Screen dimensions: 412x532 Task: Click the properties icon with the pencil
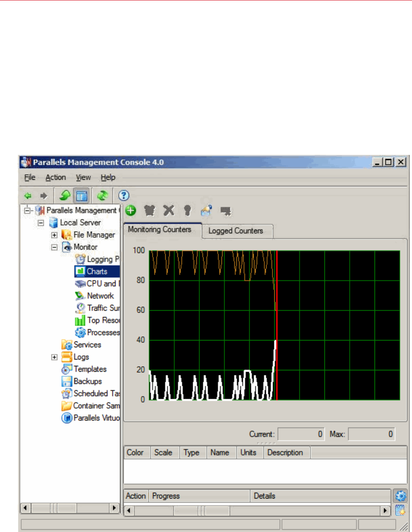[x=207, y=210]
